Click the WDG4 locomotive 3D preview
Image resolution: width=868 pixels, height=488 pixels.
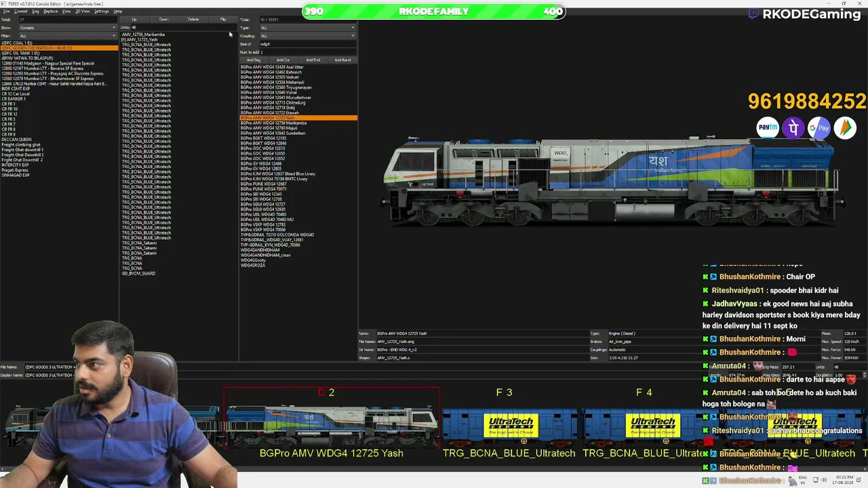tap(614, 182)
